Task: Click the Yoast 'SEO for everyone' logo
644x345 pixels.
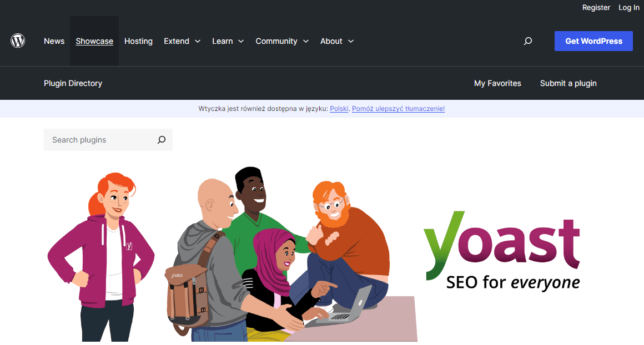Action: [501, 252]
